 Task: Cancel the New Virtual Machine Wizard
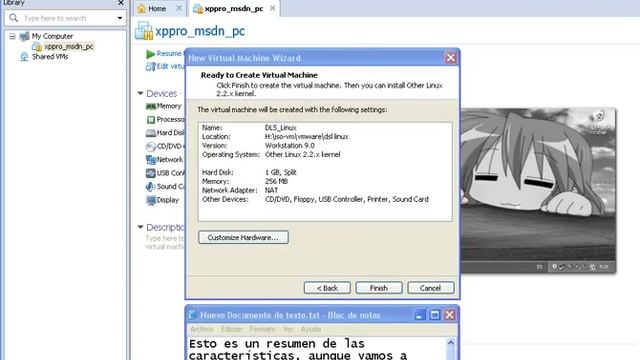pyautogui.click(x=431, y=288)
